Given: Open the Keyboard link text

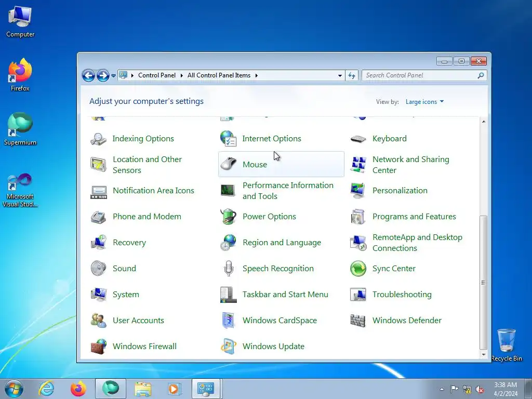Looking at the screenshot, I should (390, 139).
